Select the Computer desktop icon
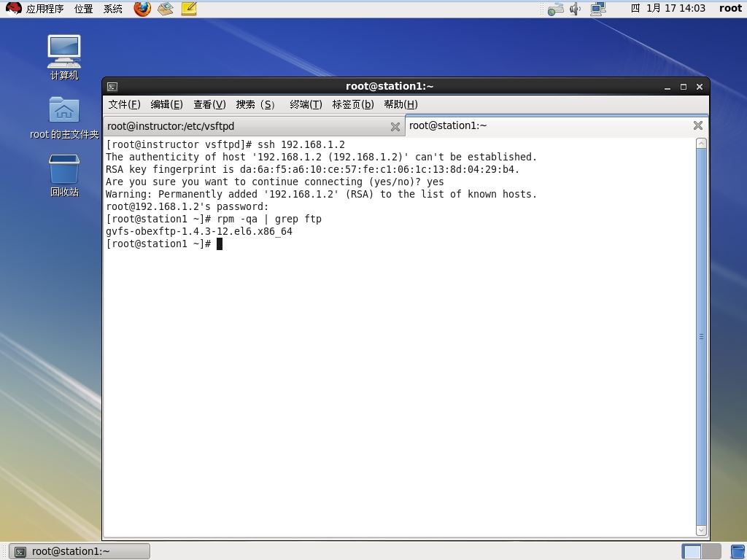Image resolution: width=747 pixels, height=560 pixels. click(x=64, y=57)
